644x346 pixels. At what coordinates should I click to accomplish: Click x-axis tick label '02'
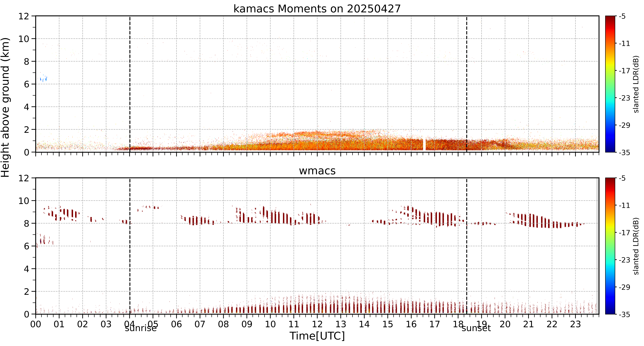pyautogui.click(x=83, y=324)
